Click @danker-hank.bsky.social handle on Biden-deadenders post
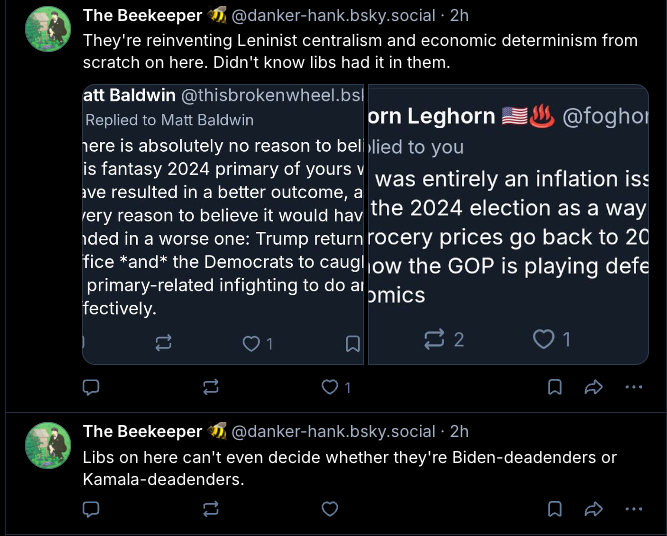The image size is (667, 536). [334, 432]
